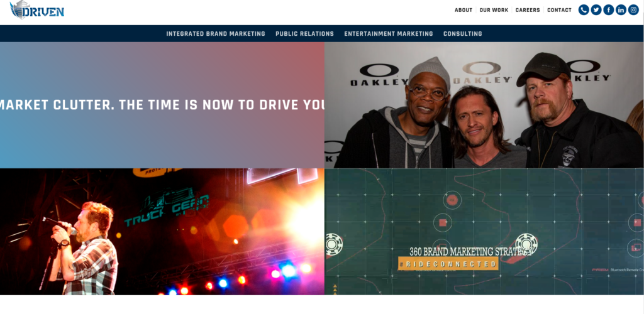Open the About page link

pyautogui.click(x=464, y=10)
